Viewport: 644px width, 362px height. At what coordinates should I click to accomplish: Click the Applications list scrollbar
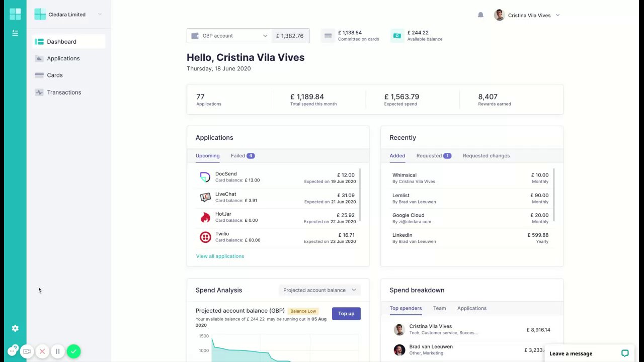point(360,195)
